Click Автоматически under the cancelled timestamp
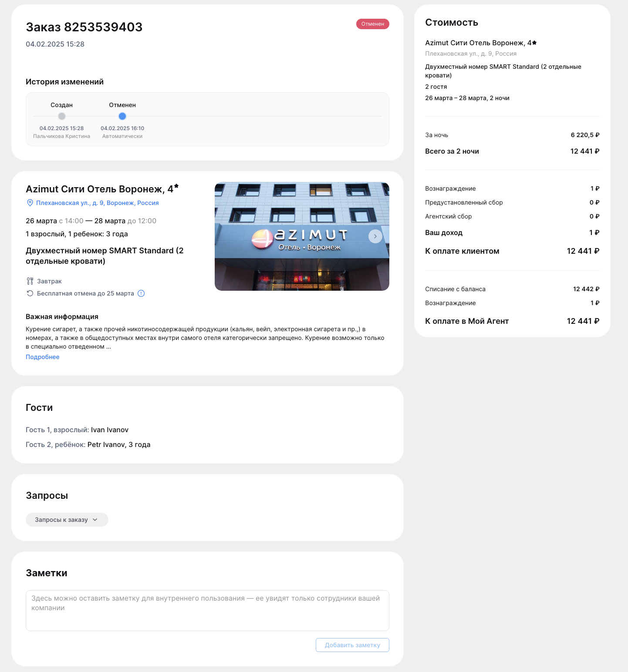Image resolution: width=628 pixels, height=672 pixels. pos(122,136)
